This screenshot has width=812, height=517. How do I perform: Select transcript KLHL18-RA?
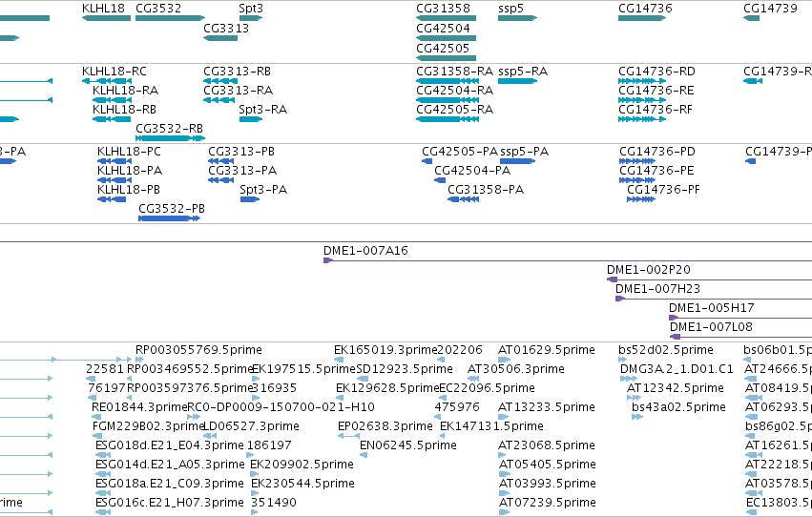(x=112, y=100)
